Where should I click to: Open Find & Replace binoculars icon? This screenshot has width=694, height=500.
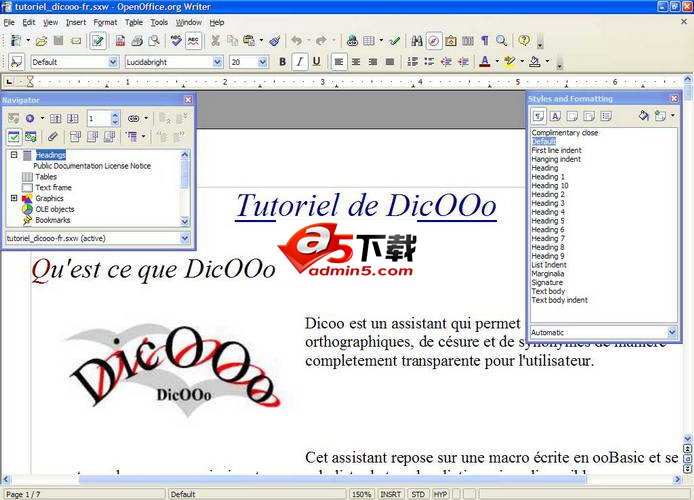[x=416, y=41]
